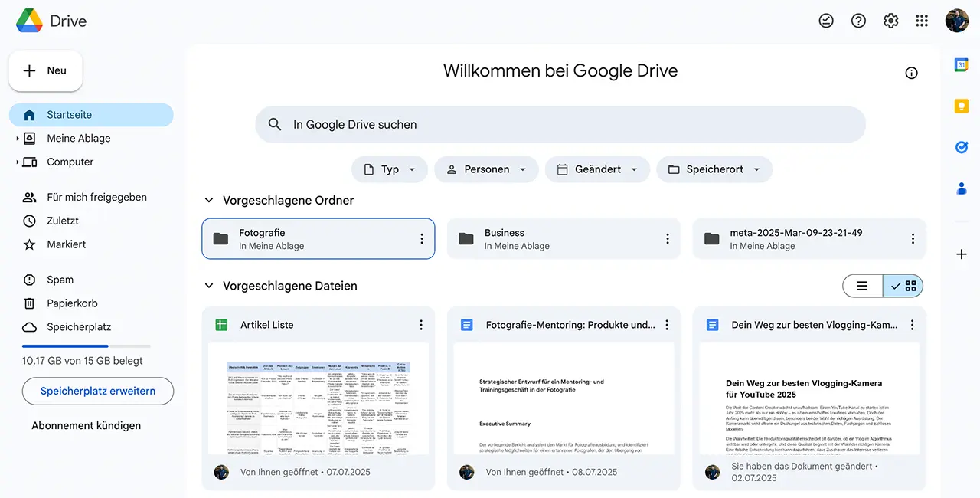The image size is (980, 498).
Task: Open more options for Vlogging-Kamera document
Action: click(x=913, y=325)
